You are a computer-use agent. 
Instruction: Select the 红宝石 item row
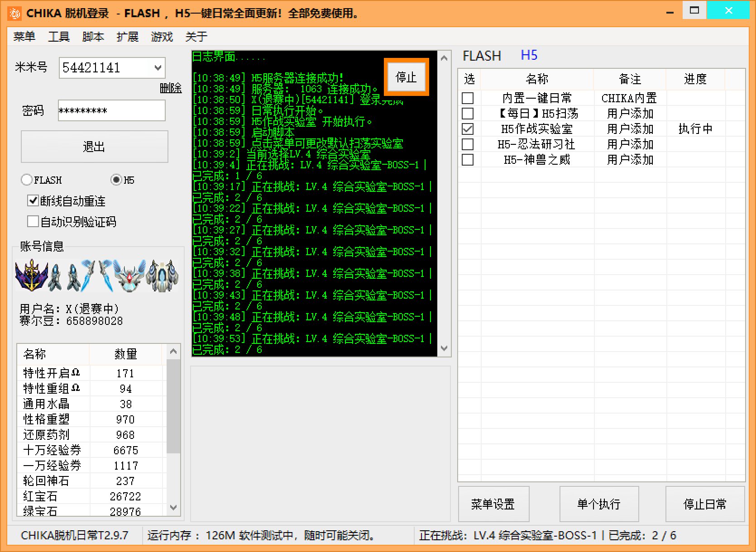point(92,496)
